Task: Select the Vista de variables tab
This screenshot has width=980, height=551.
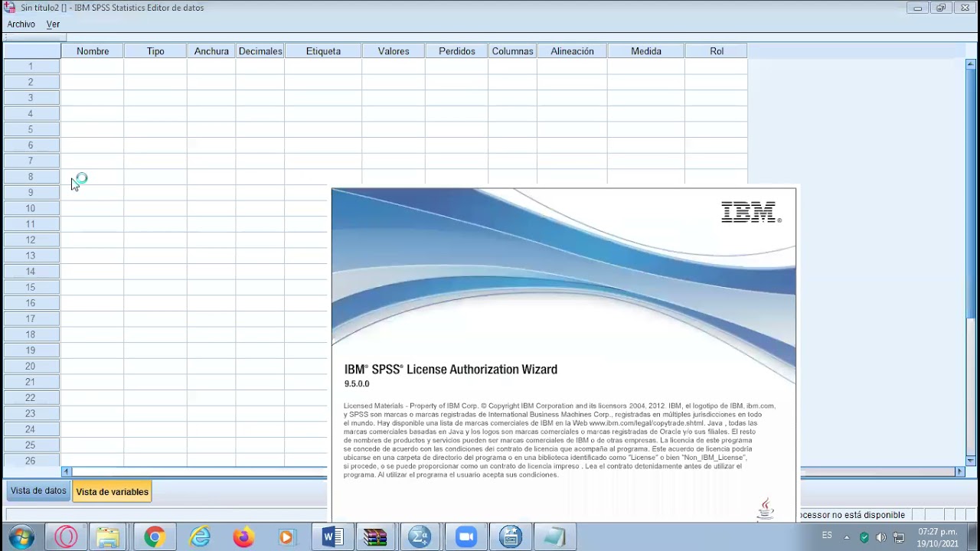Action: 113,491
